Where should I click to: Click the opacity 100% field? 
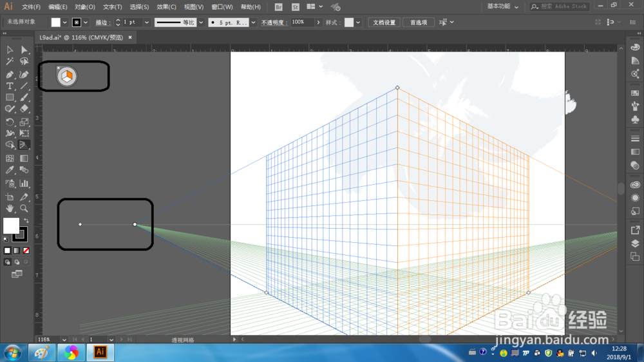point(302,22)
